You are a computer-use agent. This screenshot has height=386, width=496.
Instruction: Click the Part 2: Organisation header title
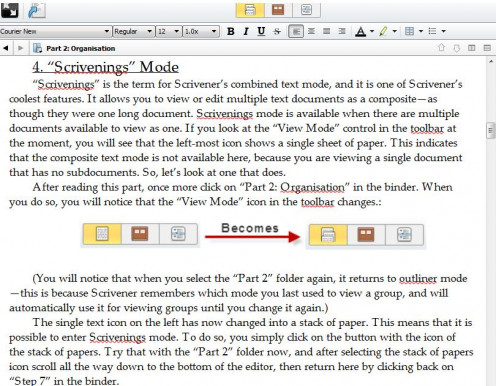81,48
